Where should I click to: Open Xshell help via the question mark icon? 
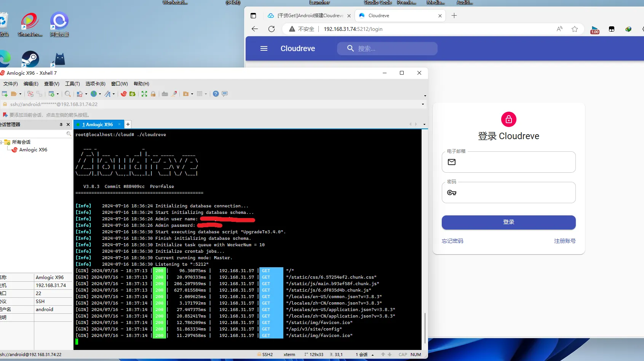pos(216,94)
